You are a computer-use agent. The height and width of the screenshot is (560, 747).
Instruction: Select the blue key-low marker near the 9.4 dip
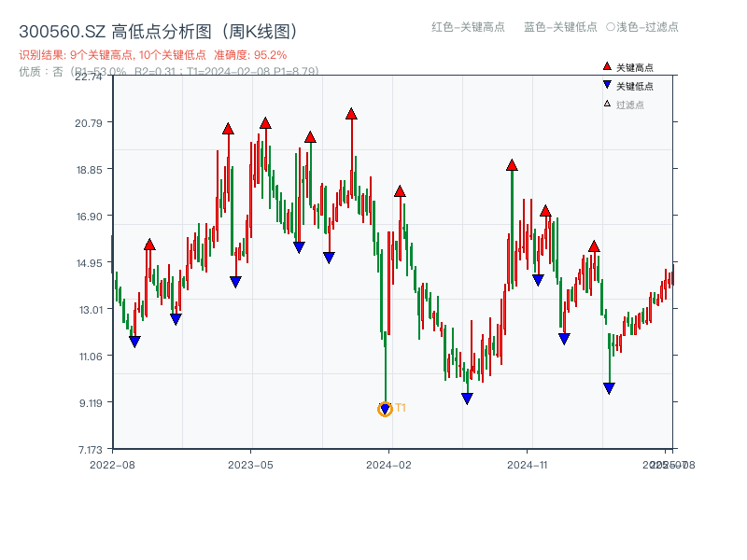coord(467,397)
